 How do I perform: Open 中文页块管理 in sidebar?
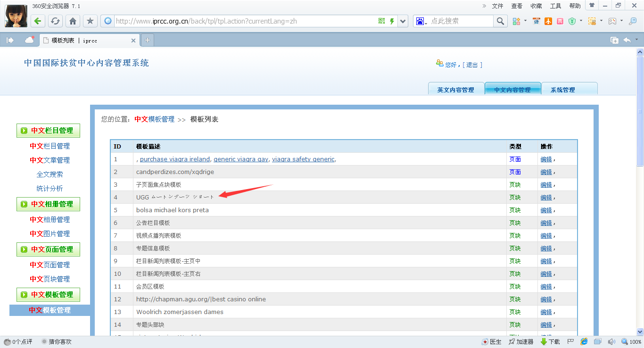[x=50, y=279]
